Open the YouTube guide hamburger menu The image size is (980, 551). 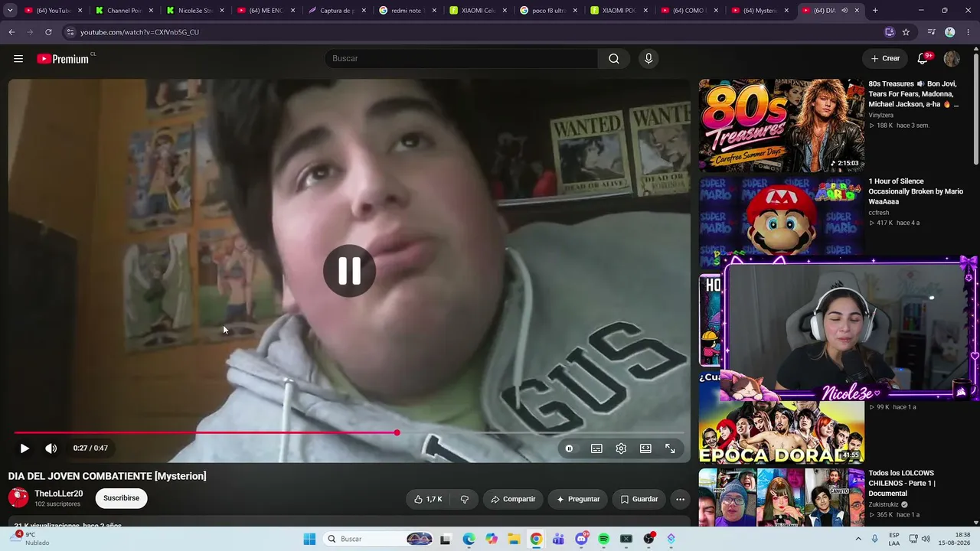[18, 59]
